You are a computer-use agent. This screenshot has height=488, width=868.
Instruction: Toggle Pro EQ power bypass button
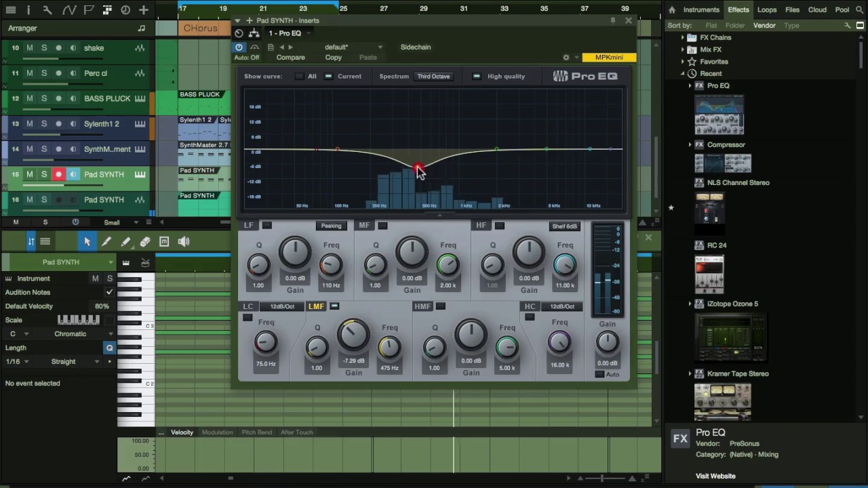pyautogui.click(x=239, y=47)
